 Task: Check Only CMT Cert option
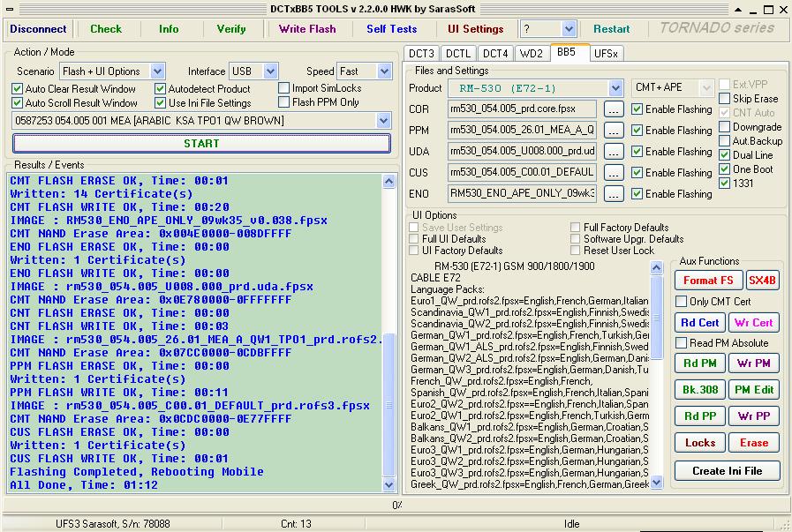click(681, 302)
